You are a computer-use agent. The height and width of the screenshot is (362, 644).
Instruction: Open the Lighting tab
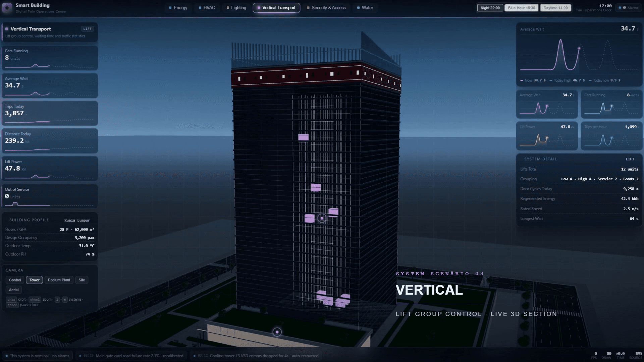coord(236,8)
